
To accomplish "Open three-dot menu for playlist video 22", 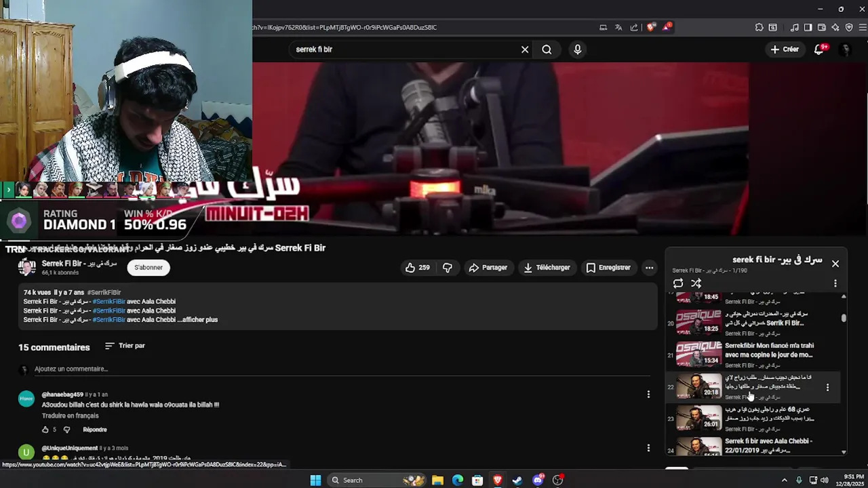I will coord(827,388).
